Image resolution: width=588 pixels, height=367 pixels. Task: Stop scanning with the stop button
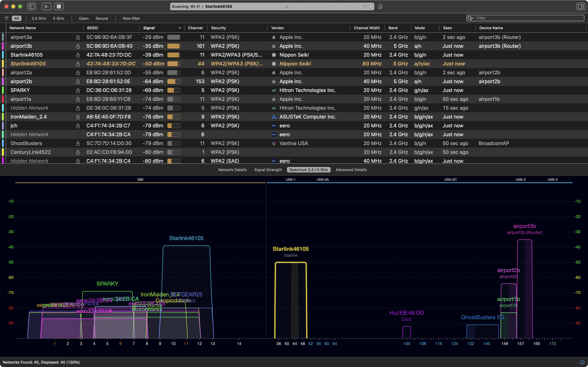[x=59, y=7]
